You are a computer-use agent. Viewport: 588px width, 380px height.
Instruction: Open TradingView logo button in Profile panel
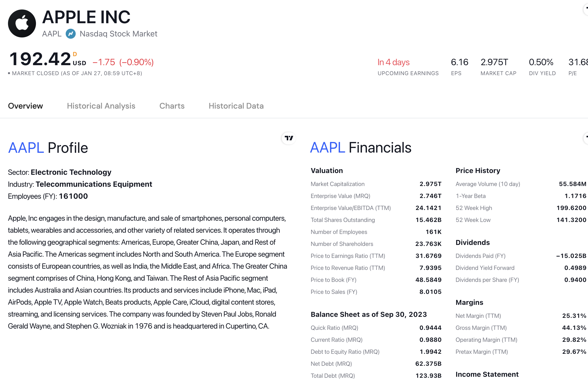(x=289, y=138)
